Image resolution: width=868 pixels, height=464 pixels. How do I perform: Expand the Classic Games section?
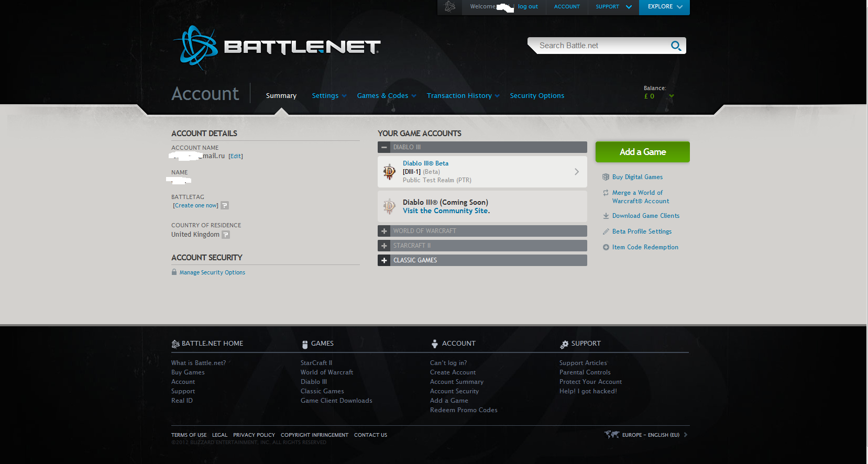coord(384,260)
